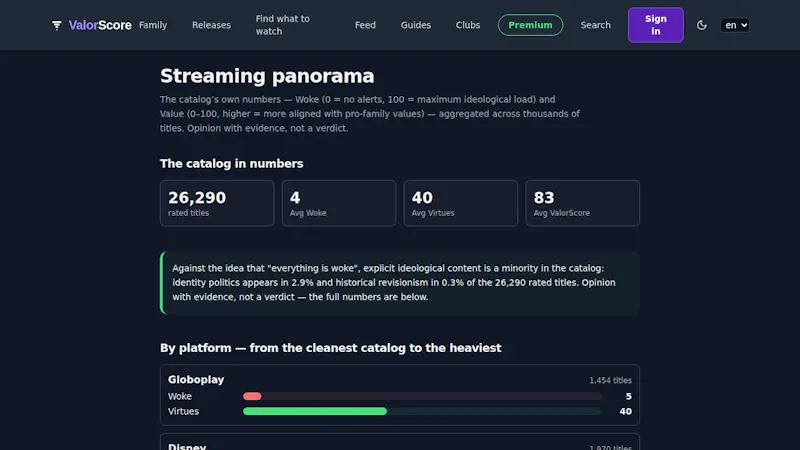Click Globoplay's Virtues value 40
Image resolution: width=800 pixels, height=450 pixels.
tap(626, 411)
